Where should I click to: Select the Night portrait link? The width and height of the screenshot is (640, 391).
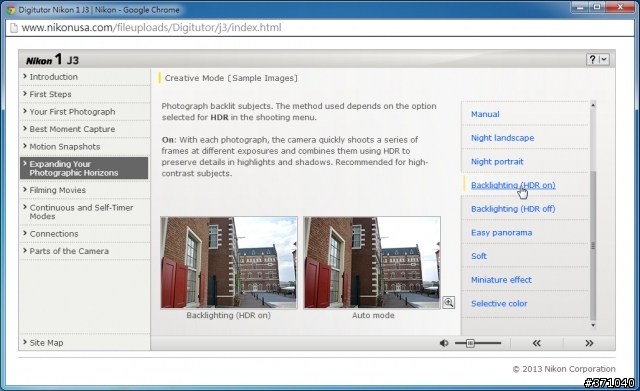[497, 162]
